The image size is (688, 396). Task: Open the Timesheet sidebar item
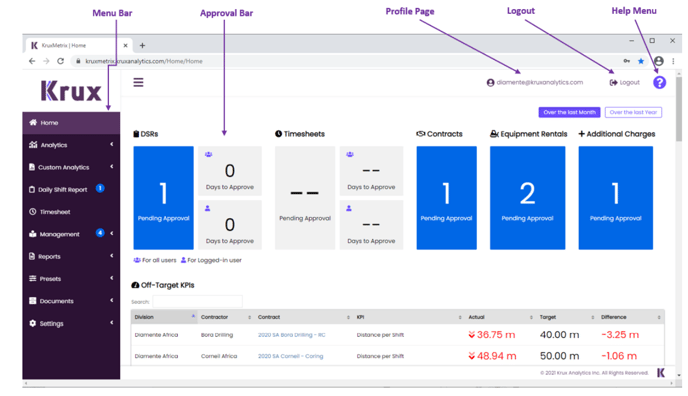click(x=71, y=212)
